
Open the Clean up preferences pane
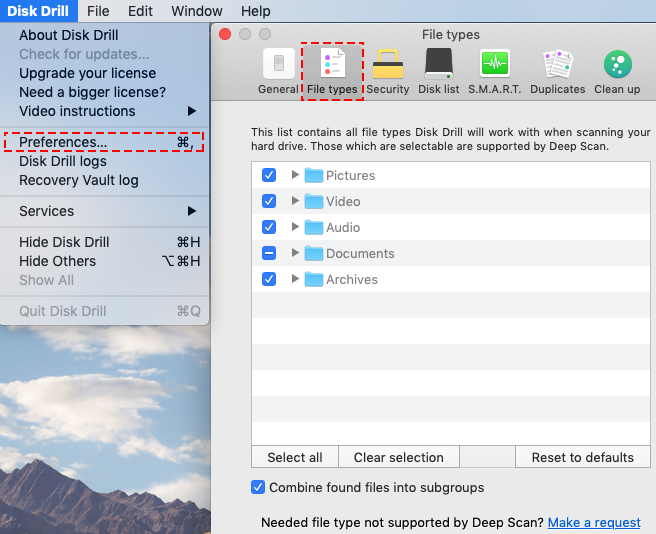pos(618,72)
